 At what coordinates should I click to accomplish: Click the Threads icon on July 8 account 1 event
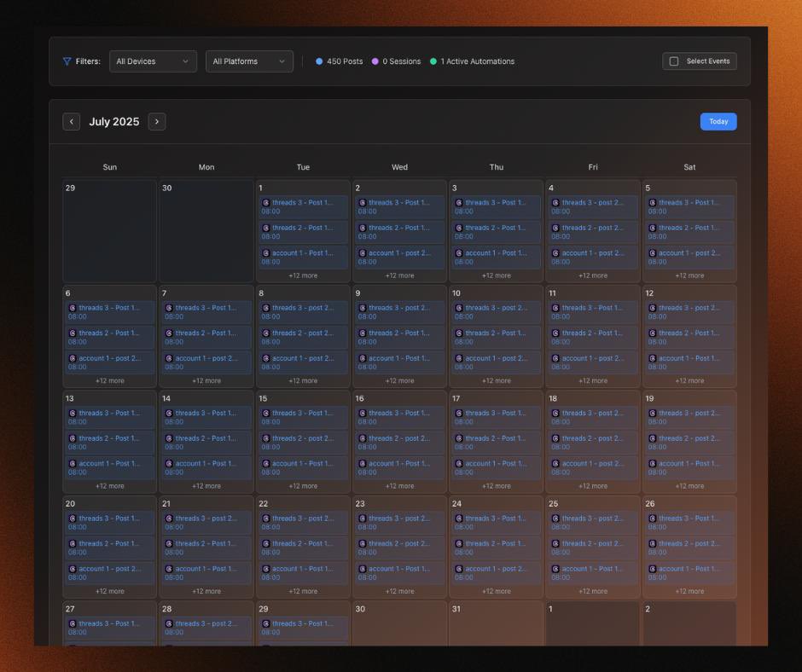[x=266, y=358]
